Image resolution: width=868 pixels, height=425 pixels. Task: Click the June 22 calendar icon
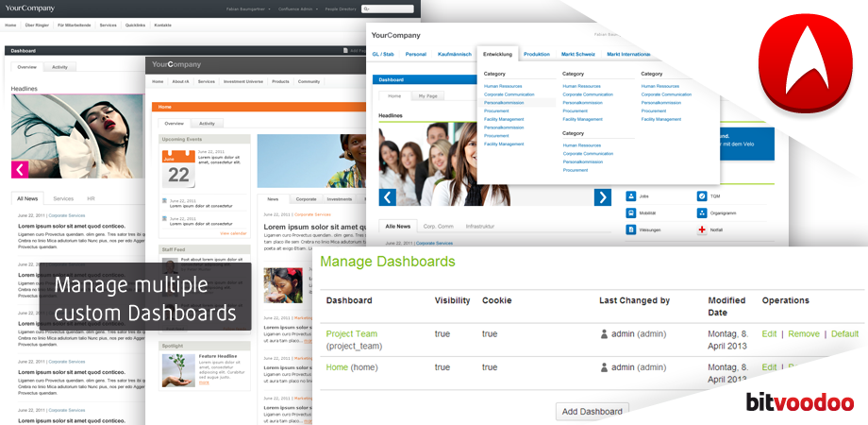click(178, 169)
